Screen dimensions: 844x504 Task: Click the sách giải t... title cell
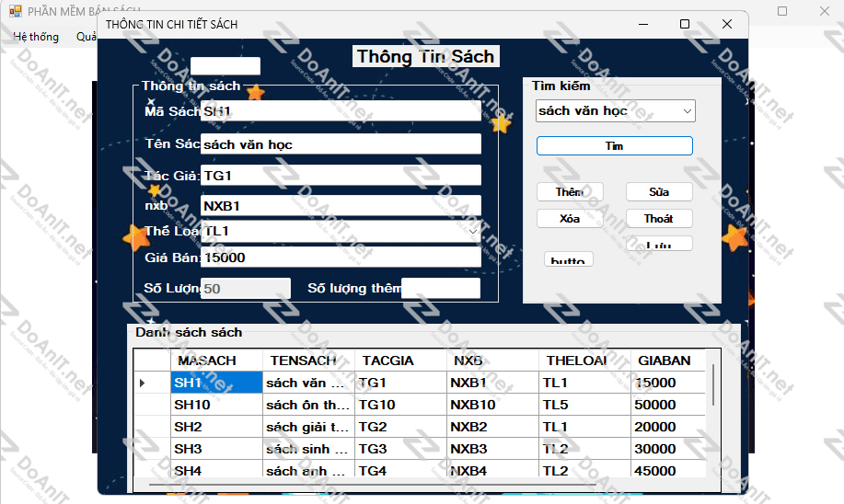[x=308, y=427]
